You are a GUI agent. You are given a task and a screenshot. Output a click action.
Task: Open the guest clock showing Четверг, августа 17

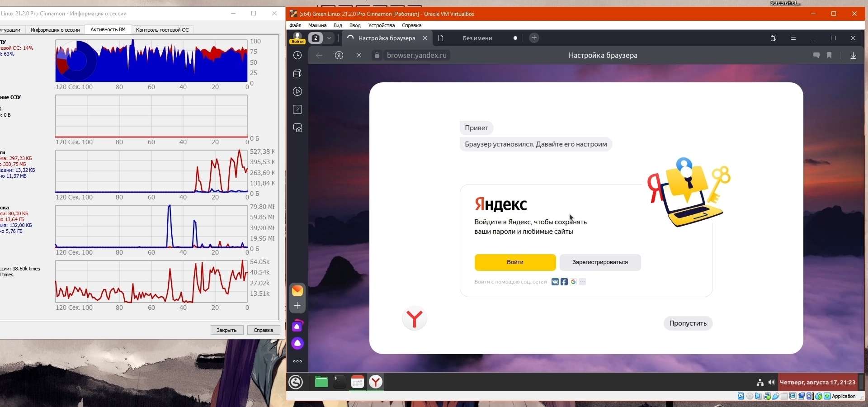coord(817,383)
